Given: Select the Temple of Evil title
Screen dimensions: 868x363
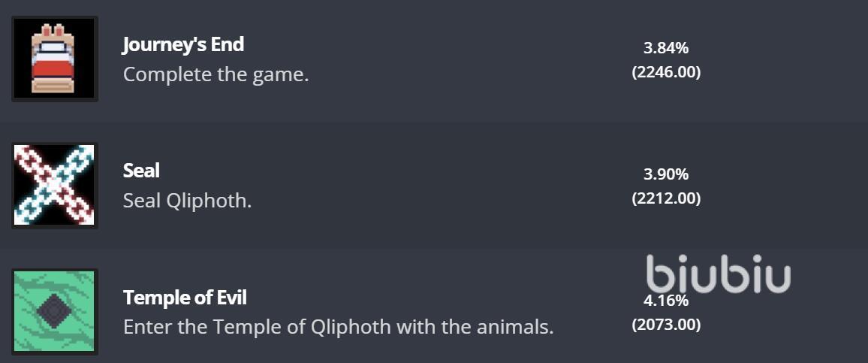Looking at the screenshot, I should click(185, 298).
